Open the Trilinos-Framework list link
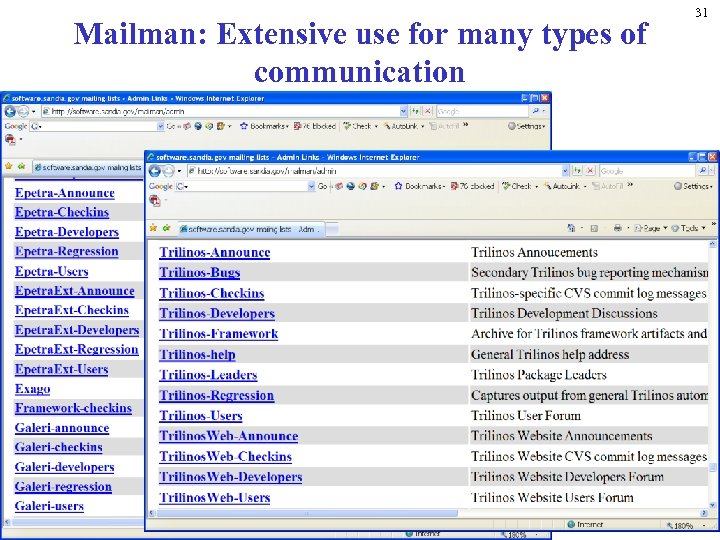720x540 pixels. [219, 334]
